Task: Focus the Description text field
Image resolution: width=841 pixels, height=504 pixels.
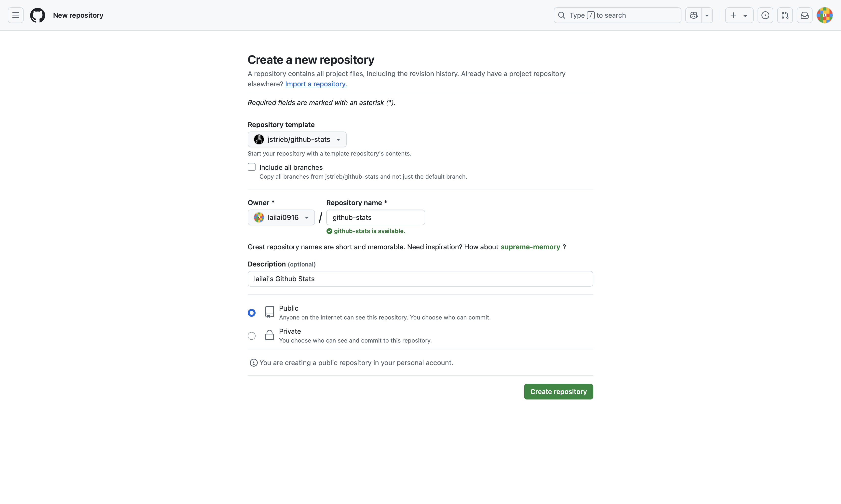Action: [420, 279]
